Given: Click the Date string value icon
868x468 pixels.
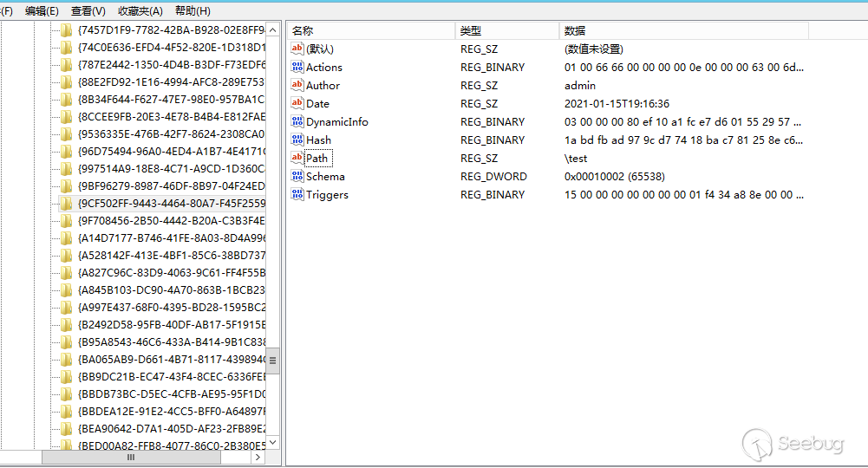Looking at the screenshot, I should click(x=297, y=103).
